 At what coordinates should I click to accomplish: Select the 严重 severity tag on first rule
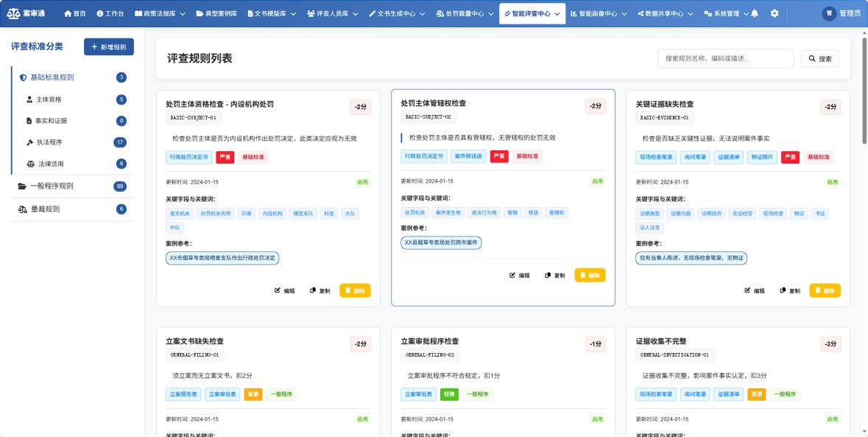pyautogui.click(x=225, y=157)
